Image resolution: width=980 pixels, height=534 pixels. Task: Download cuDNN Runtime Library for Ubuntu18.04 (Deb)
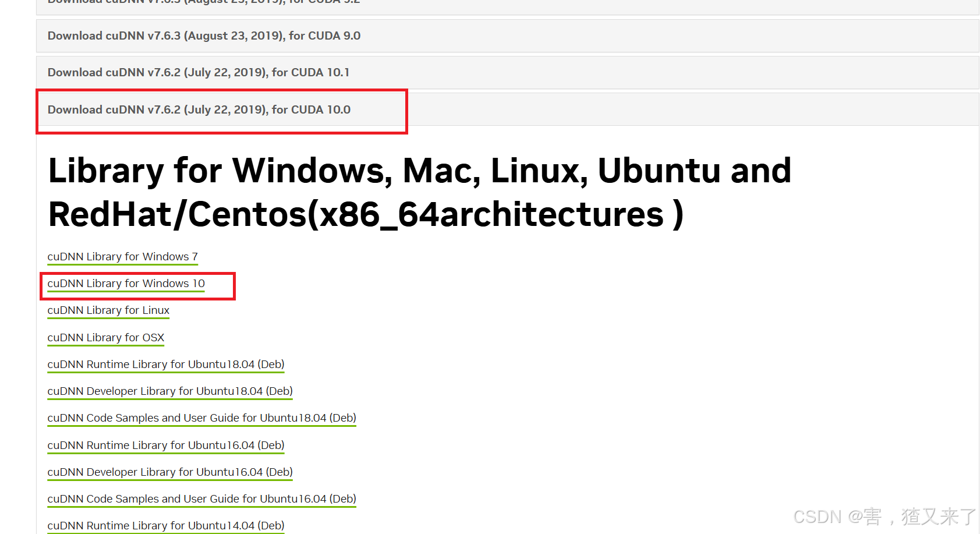click(165, 365)
